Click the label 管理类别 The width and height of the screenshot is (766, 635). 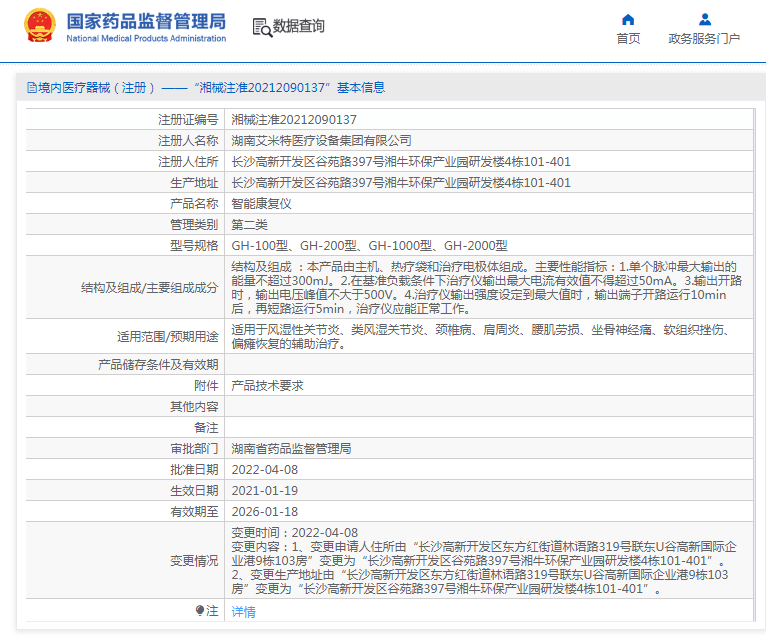click(x=194, y=225)
